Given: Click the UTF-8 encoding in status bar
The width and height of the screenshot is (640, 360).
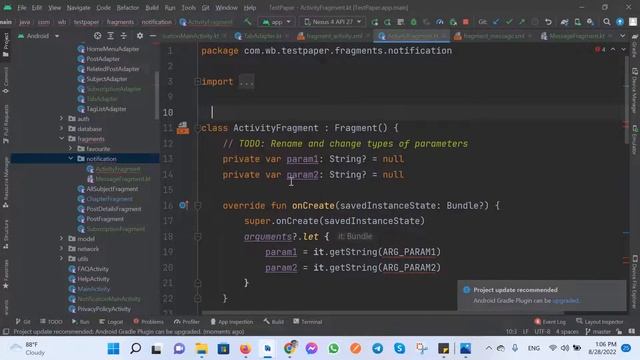Looking at the screenshot, I should tap(542, 332).
